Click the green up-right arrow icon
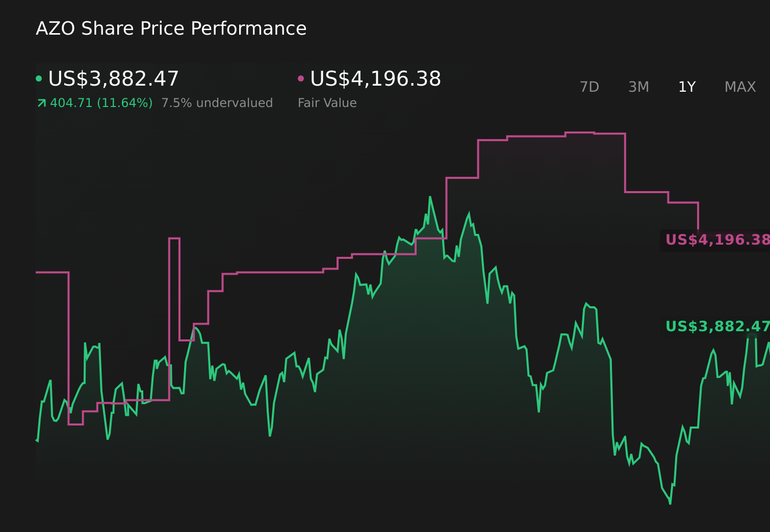This screenshot has height=532, width=770. (x=42, y=103)
